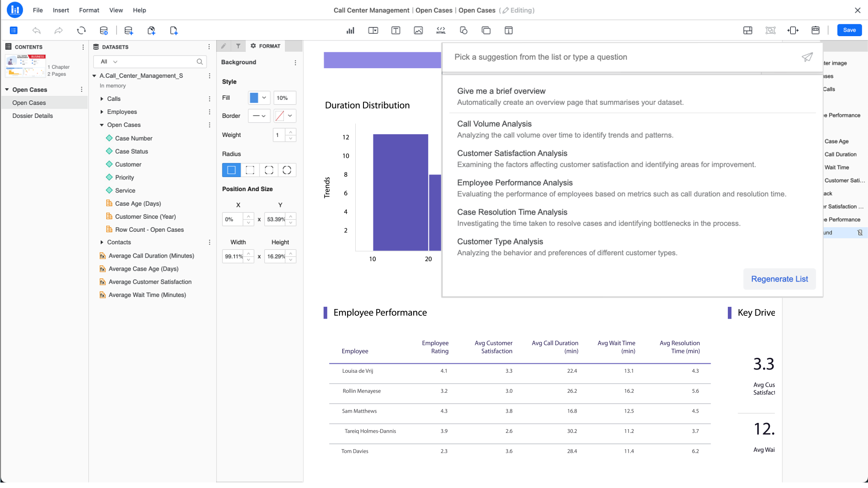Viewport: 868px width, 488px height.
Task: Open the filter panel from the toolbar
Action: click(238, 46)
